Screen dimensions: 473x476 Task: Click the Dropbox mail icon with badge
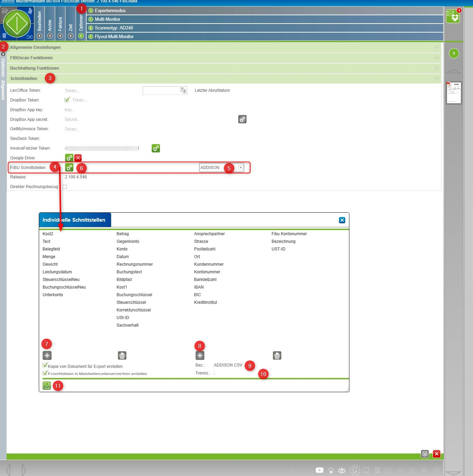pyautogui.click(x=453, y=16)
